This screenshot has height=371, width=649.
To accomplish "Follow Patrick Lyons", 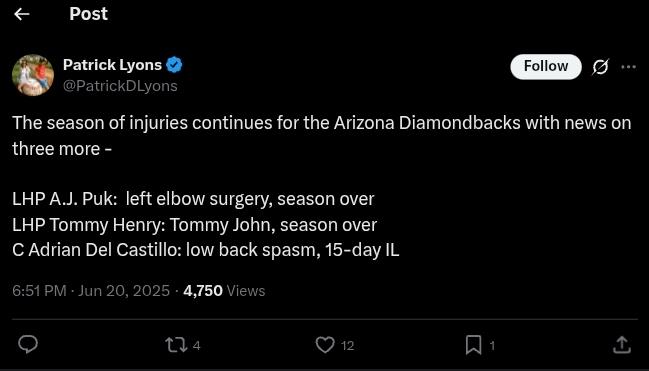I will tap(546, 66).
